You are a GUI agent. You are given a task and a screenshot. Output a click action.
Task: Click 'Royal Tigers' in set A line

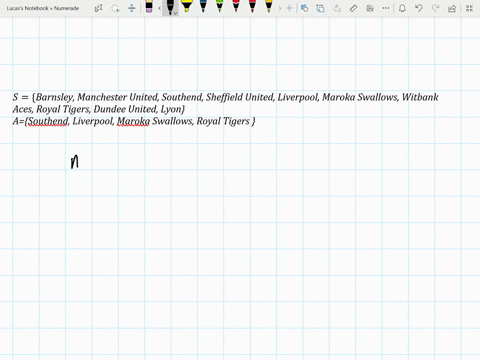(223, 121)
